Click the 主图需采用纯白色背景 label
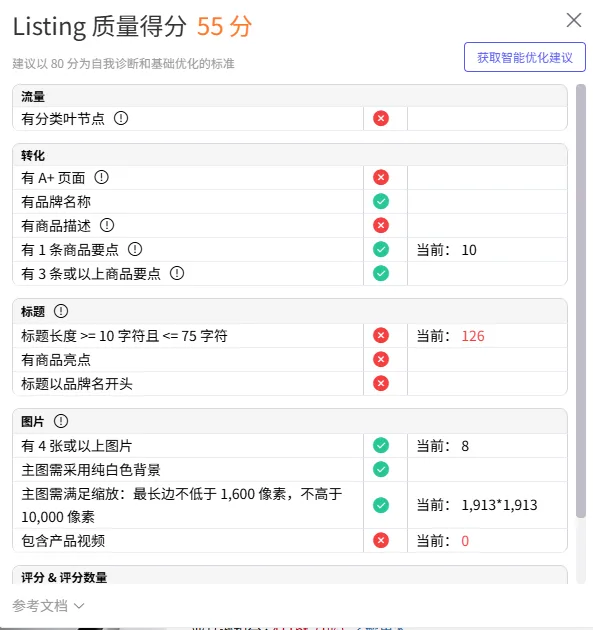Viewport: 593px width, 630px height. (x=91, y=470)
